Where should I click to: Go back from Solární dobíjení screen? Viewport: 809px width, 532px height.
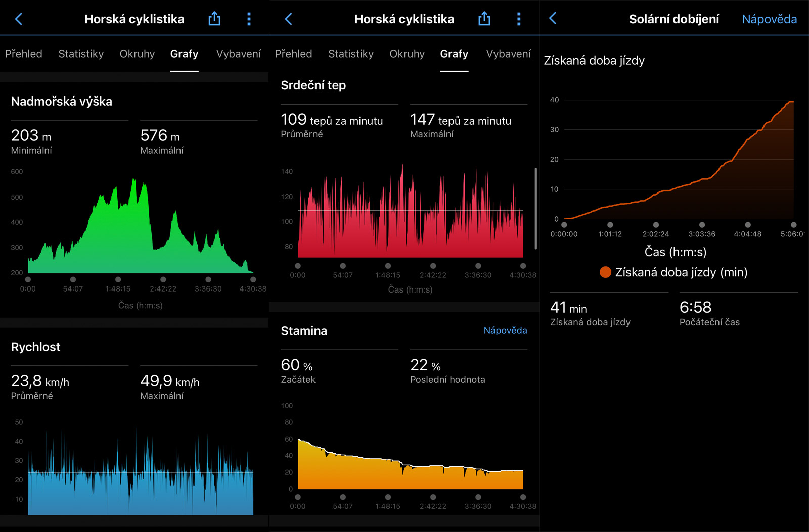coord(553,19)
